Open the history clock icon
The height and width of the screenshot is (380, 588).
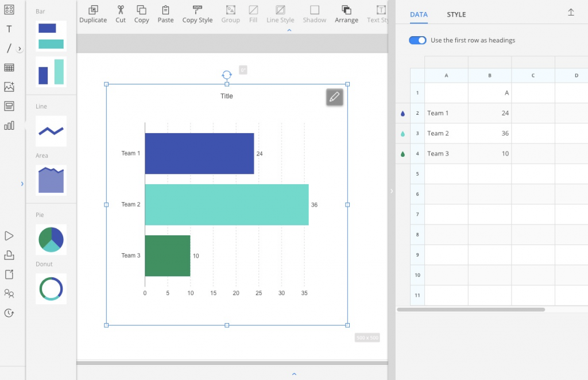(8, 313)
